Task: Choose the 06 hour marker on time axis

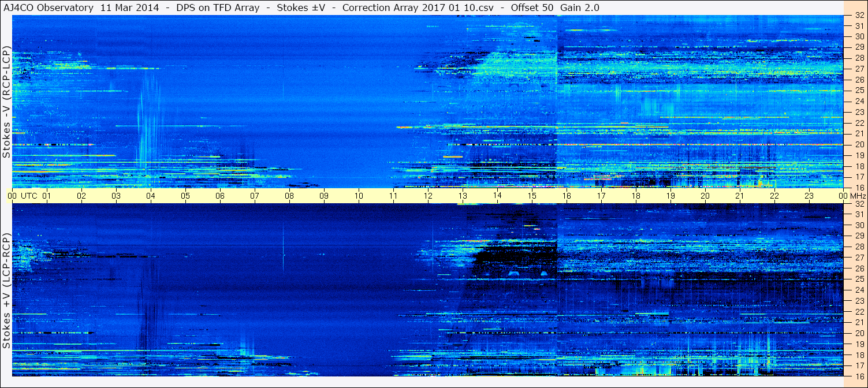Action: pos(220,196)
